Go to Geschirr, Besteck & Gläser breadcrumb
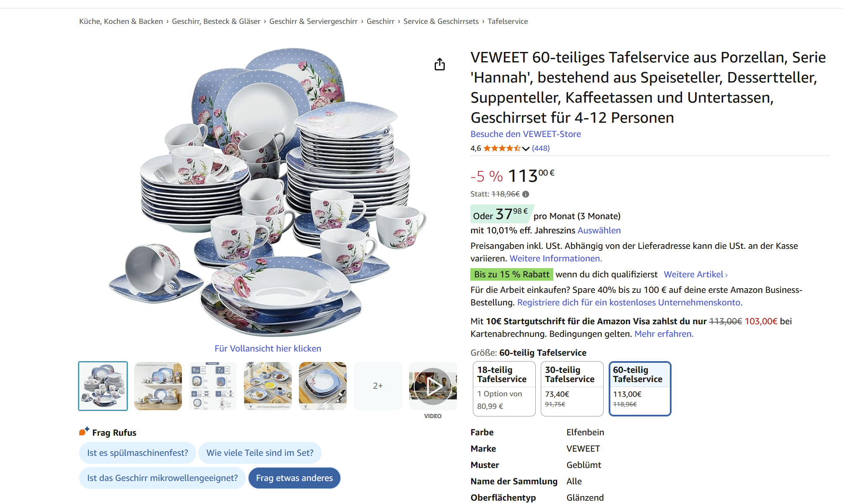 click(x=216, y=21)
